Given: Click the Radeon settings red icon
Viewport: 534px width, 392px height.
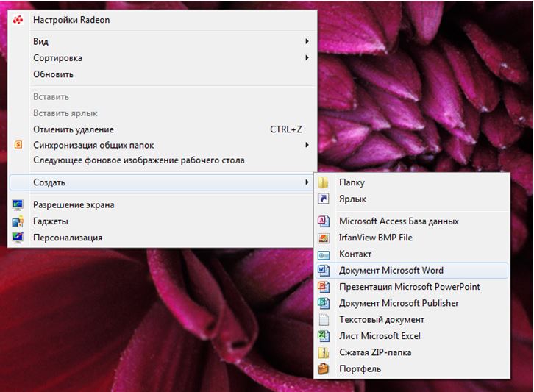Looking at the screenshot, I should [x=18, y=20].
